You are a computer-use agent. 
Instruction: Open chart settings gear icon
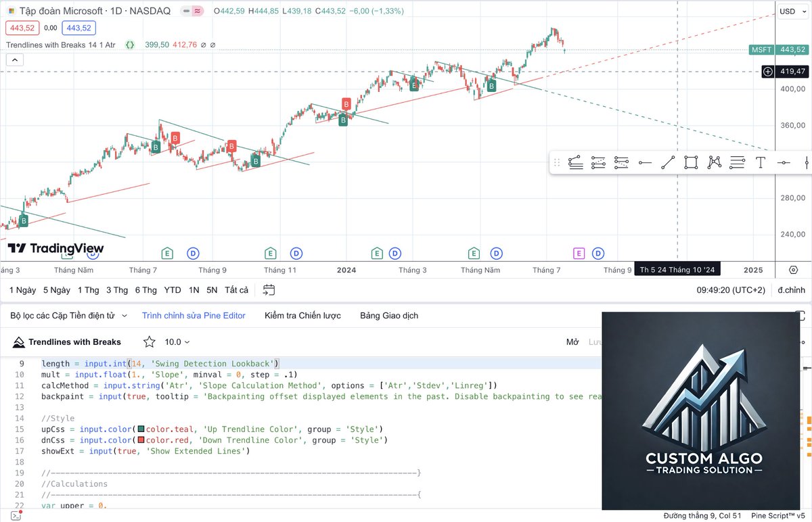tap(794, 270)
